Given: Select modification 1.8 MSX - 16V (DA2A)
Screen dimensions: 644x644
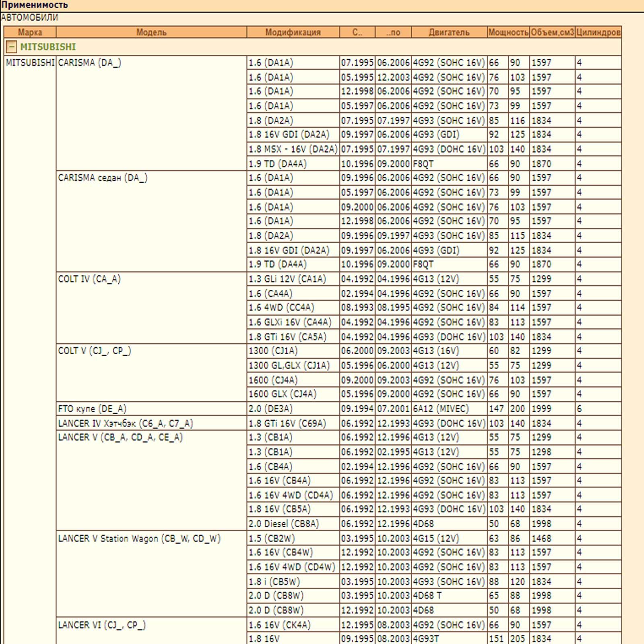Looking at the screenshot, I should (x=293, y=149).
